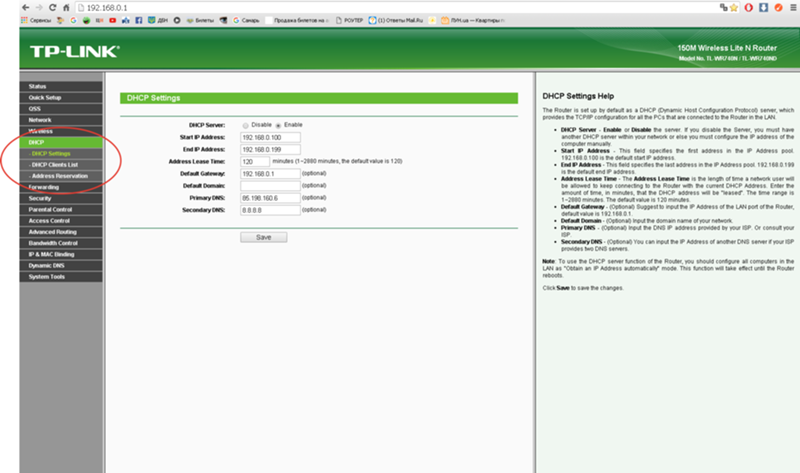
Task: Open the ЛУН.ua Квартиры bookmark
Action: coord(472,20)
